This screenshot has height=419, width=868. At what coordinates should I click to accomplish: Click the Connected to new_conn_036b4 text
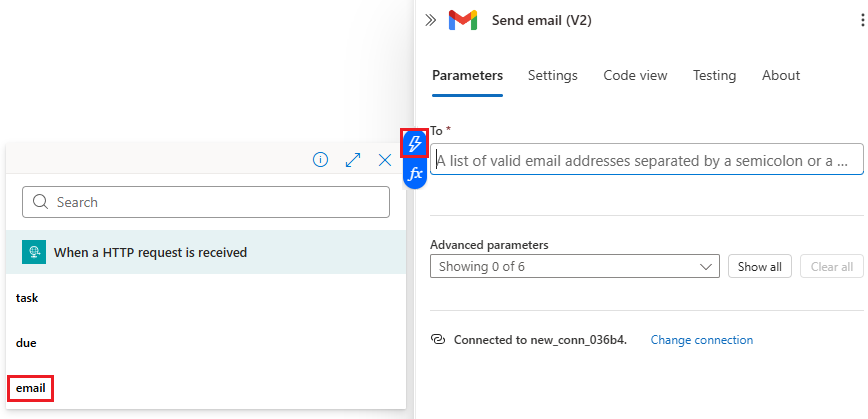click(540, 340)
